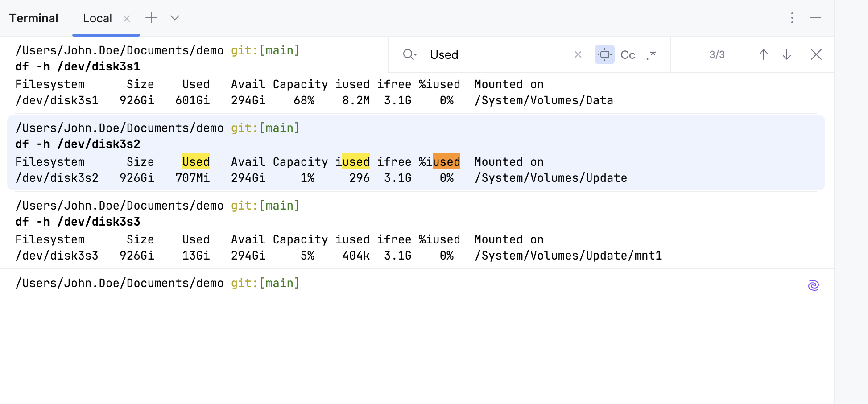Go to previous search occurrence
The height and width of the screenshot is (404, 868).
pos(763,54)
